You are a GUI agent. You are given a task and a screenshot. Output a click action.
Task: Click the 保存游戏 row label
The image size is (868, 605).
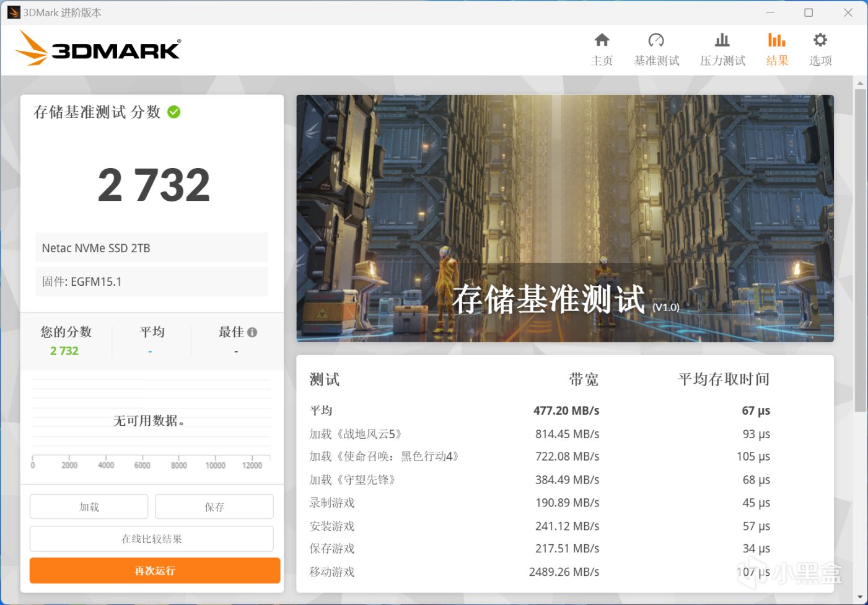[332, 549]
